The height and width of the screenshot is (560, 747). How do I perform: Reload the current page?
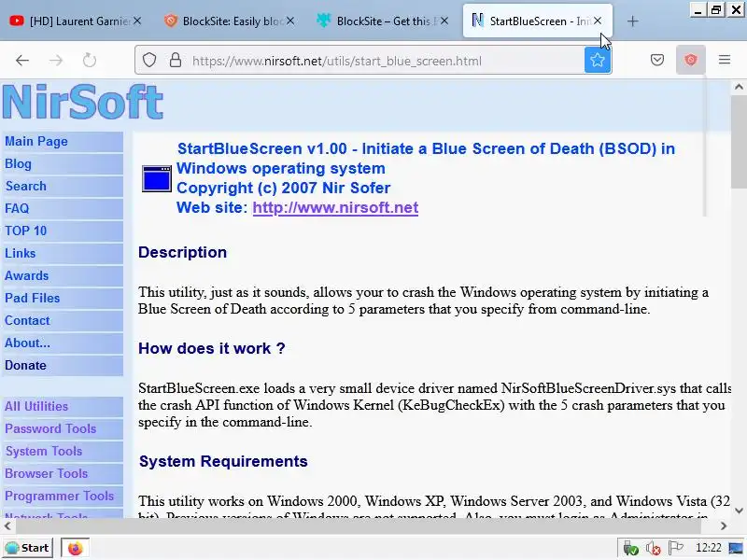point(89,61)
